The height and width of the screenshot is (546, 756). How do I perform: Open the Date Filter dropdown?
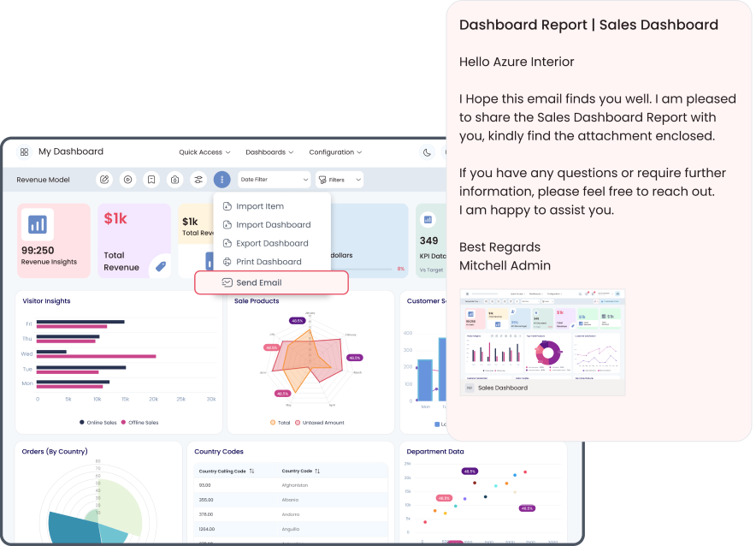274,180
